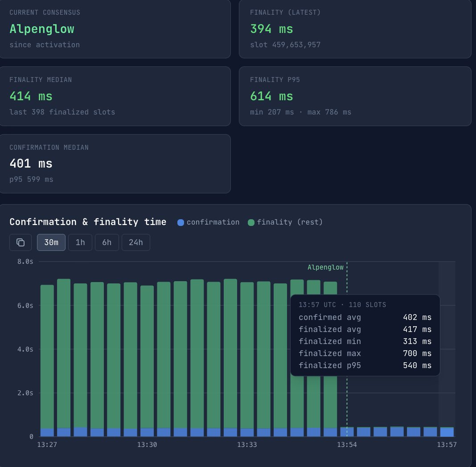Click the blue confirmation legend dot
This screenshot has height=467, width=476.
tap(181, 222)
